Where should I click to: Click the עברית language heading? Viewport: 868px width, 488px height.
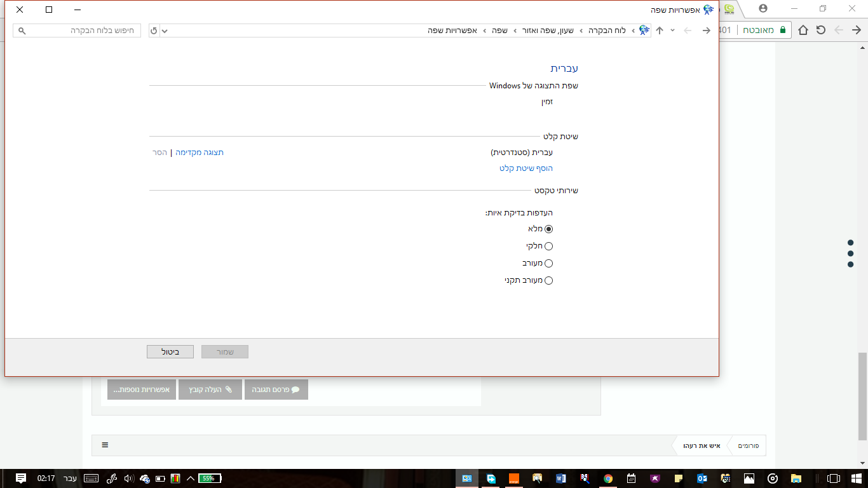[564, 68]
